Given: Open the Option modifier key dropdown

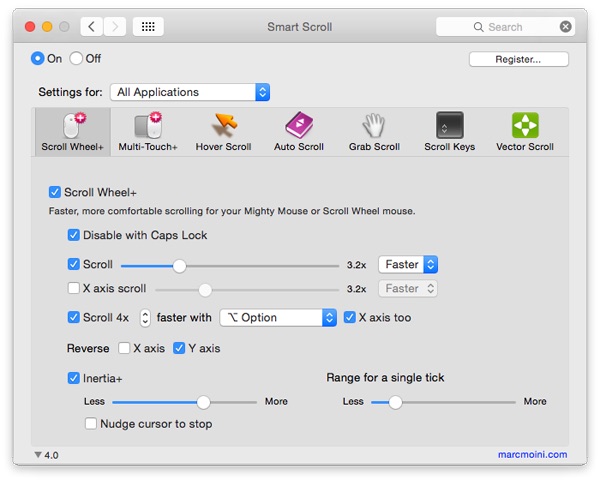Looking at the screenshot, I should point(278,317).
